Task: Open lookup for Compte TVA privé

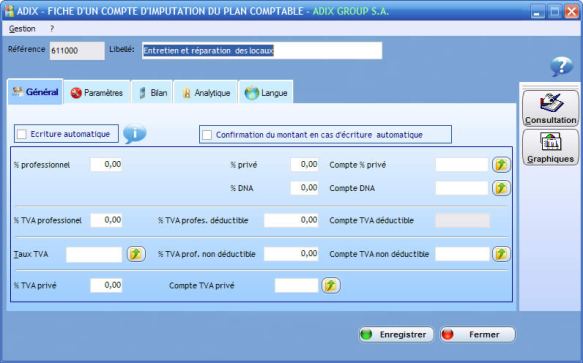Action: [x=331, y=286]
